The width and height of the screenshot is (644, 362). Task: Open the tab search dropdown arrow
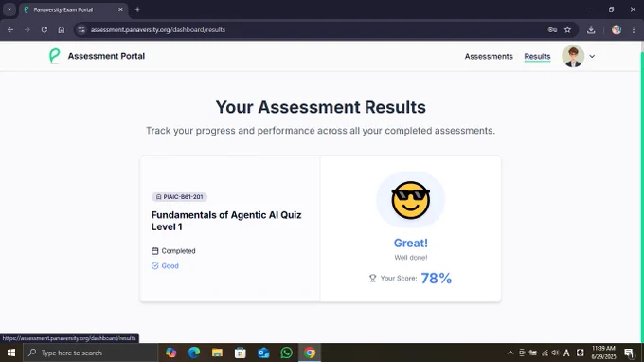tap(9, 9)
